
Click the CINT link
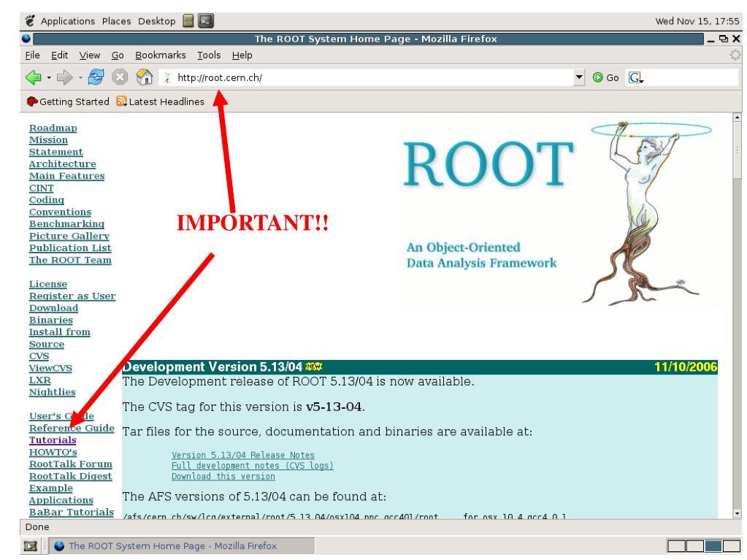[x=41, y=188]
